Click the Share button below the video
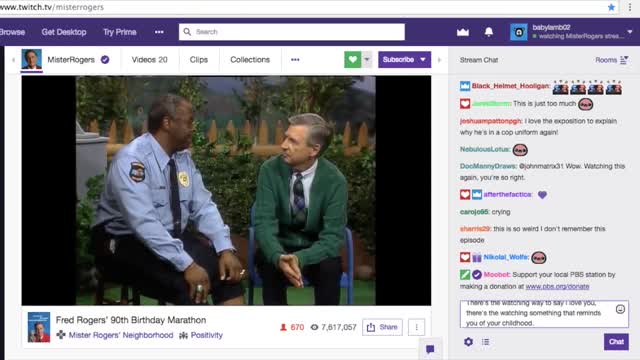Viewport: 640px width, 360px height. pos(382,327)
